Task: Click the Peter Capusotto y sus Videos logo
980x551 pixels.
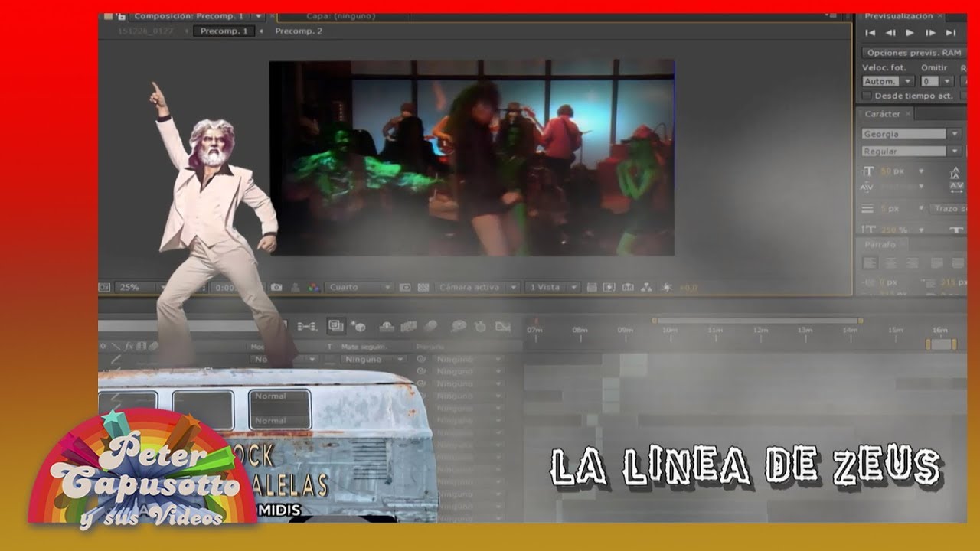Action: (143, 470)
